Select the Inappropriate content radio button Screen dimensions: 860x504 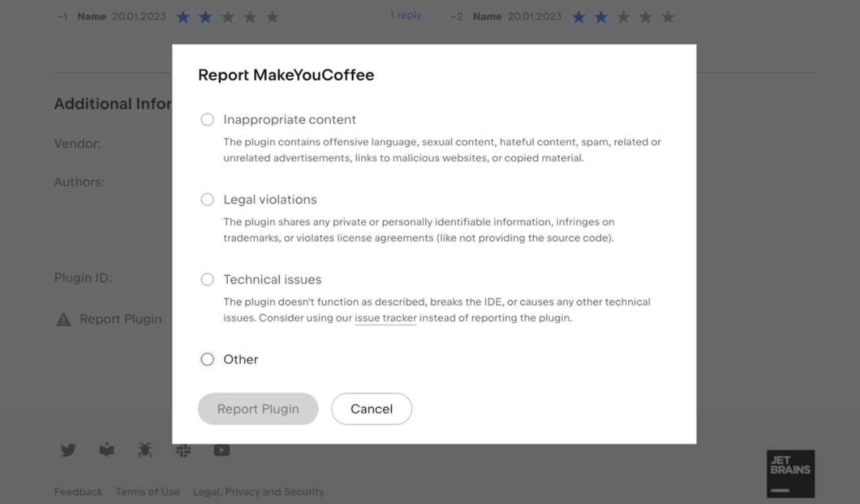click(208, 120)
